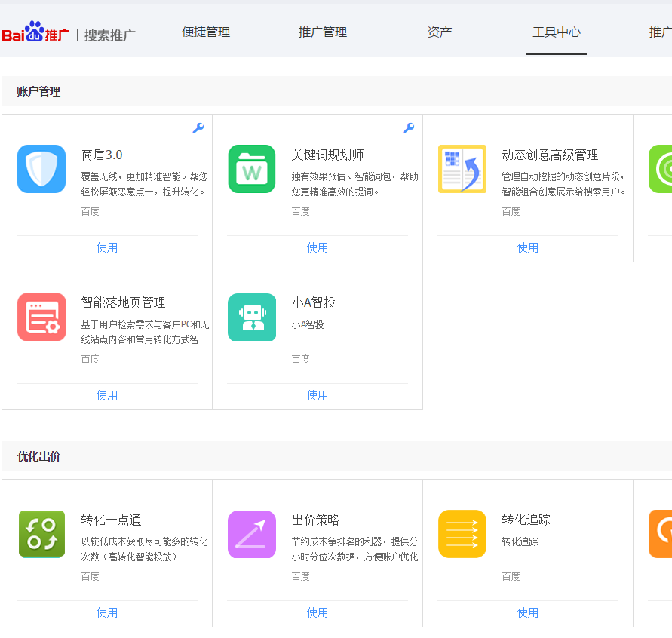Click the wrench icon on 关键词规划师 card
The height and width of the screenshot is (638, 672).
pyautogui.click(x=409, y=127)
